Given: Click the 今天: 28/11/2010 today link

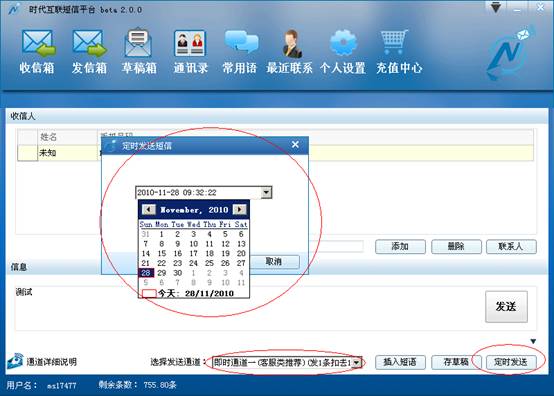Looking at the screenshot, I should [195, 293].
